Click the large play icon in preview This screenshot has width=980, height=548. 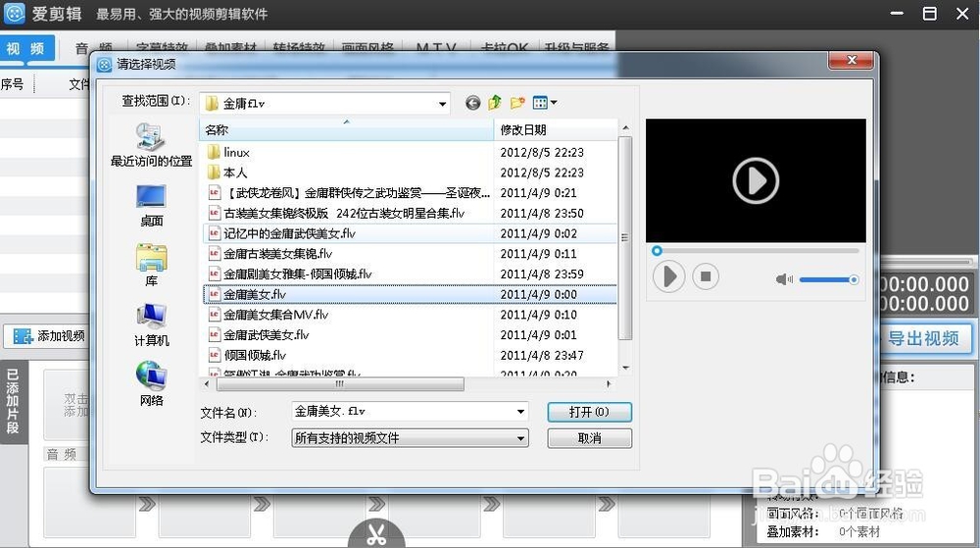tap(756, 180)
